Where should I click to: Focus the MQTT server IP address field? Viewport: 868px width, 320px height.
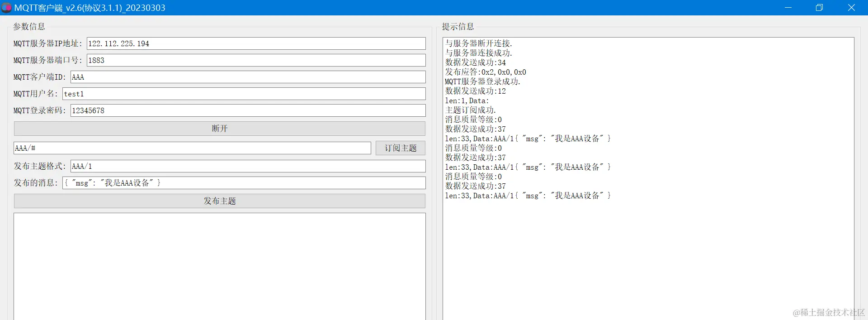click(256, 43)
